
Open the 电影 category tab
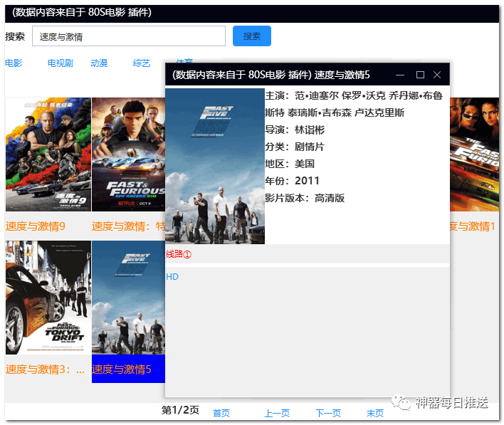14,63
